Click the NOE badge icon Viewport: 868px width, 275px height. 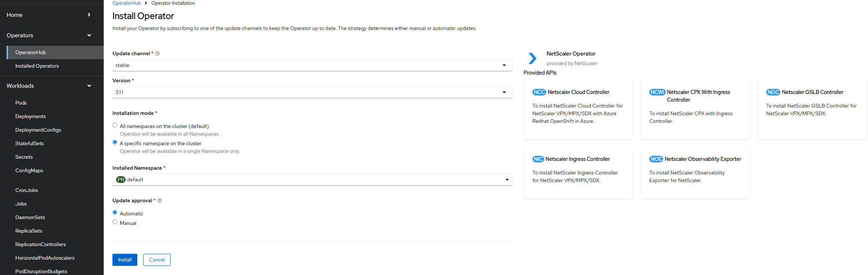coord(656,159)
